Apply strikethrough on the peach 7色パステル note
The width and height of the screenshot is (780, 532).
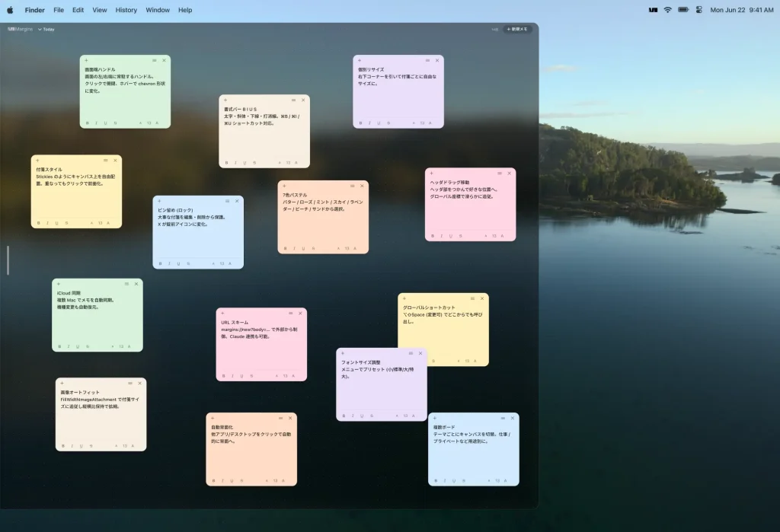(x=313, y=248)
